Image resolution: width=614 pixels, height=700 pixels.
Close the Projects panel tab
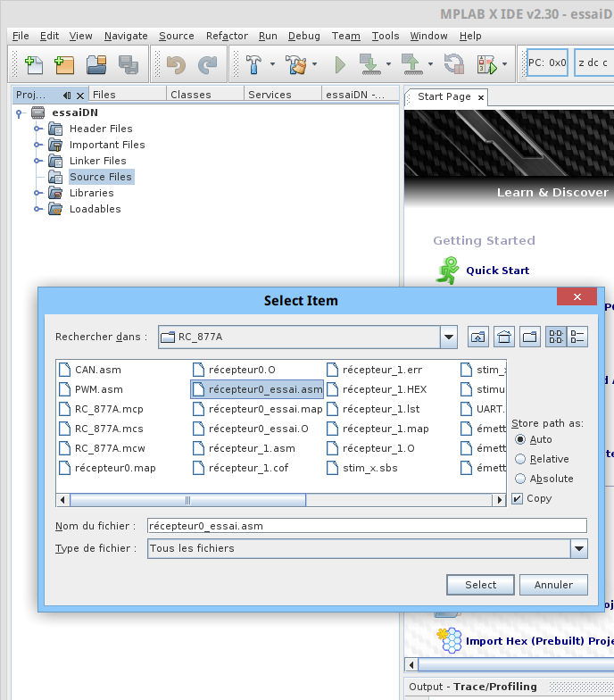click(x=80, y=96)
